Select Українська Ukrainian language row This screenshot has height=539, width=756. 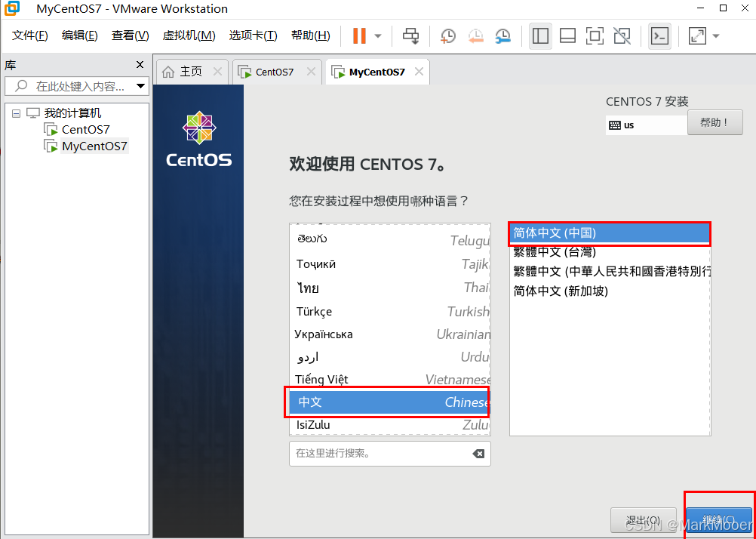click(x=390, y=334)
